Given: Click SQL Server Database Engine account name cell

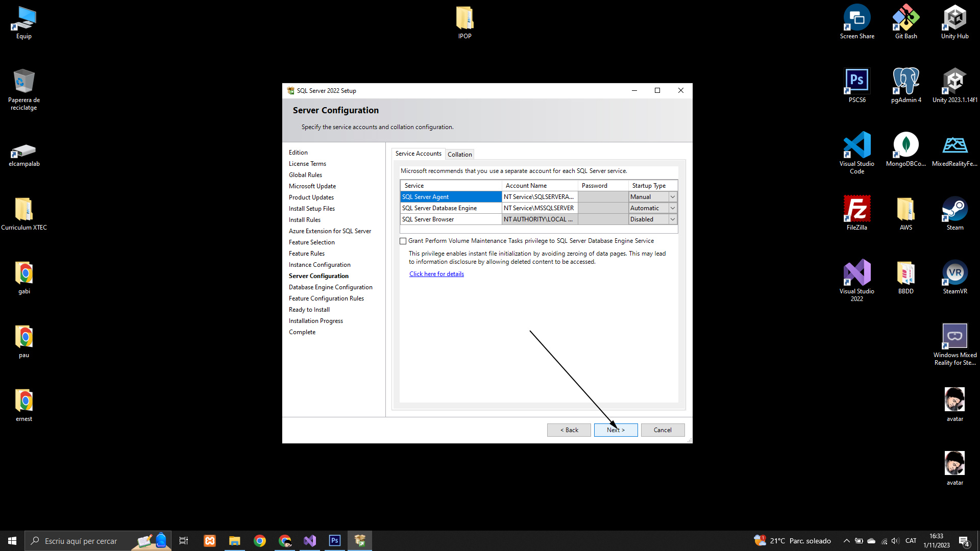Looking at the screenshot, I should pyautogui.click(x=540, y=208).
